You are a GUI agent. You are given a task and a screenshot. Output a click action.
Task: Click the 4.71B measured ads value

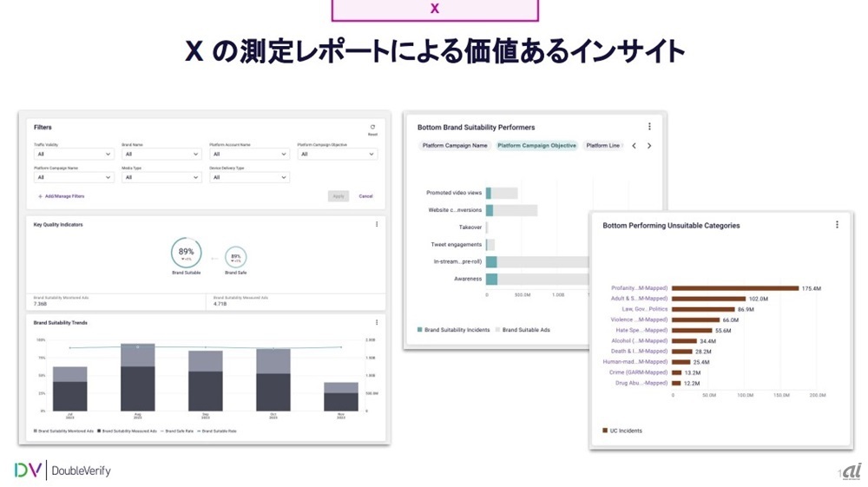click(220, 304)
